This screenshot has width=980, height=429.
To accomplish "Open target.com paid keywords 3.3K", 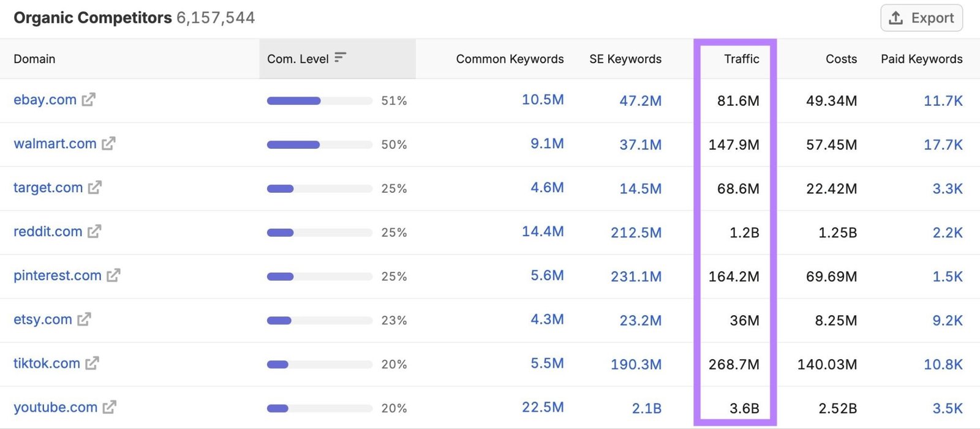I will click(948, 189).
